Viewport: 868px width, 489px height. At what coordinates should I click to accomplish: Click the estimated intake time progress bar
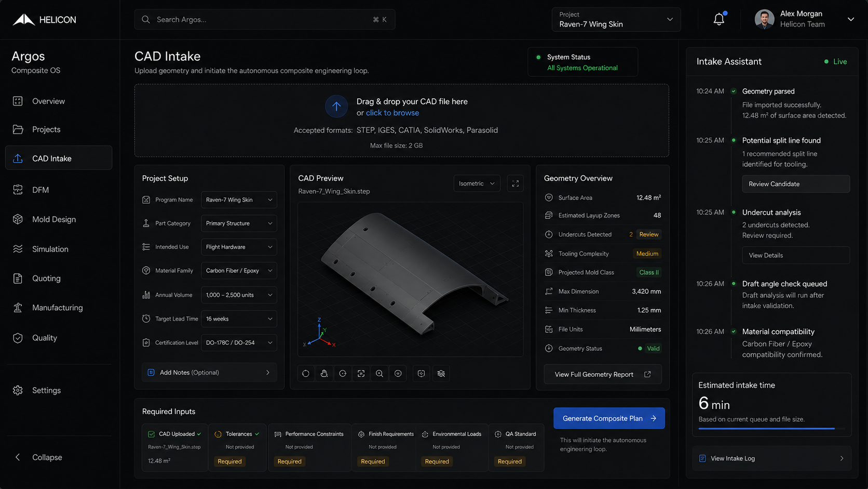[x=771, y=429]
